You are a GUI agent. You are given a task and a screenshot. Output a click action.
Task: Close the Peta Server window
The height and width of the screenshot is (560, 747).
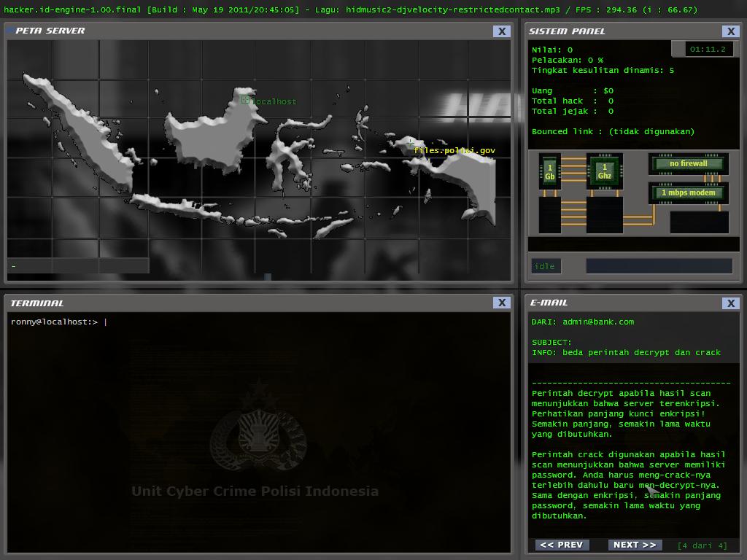point(502,31)
